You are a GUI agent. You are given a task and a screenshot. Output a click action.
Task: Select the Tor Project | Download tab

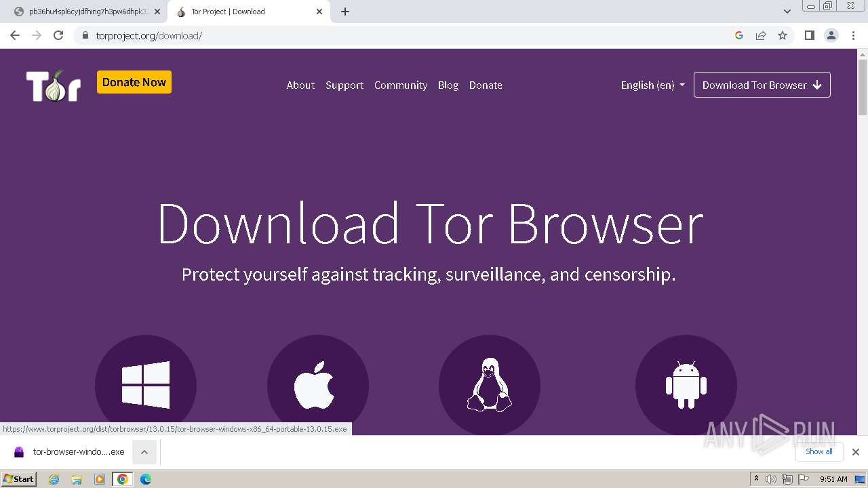(250, 12)
